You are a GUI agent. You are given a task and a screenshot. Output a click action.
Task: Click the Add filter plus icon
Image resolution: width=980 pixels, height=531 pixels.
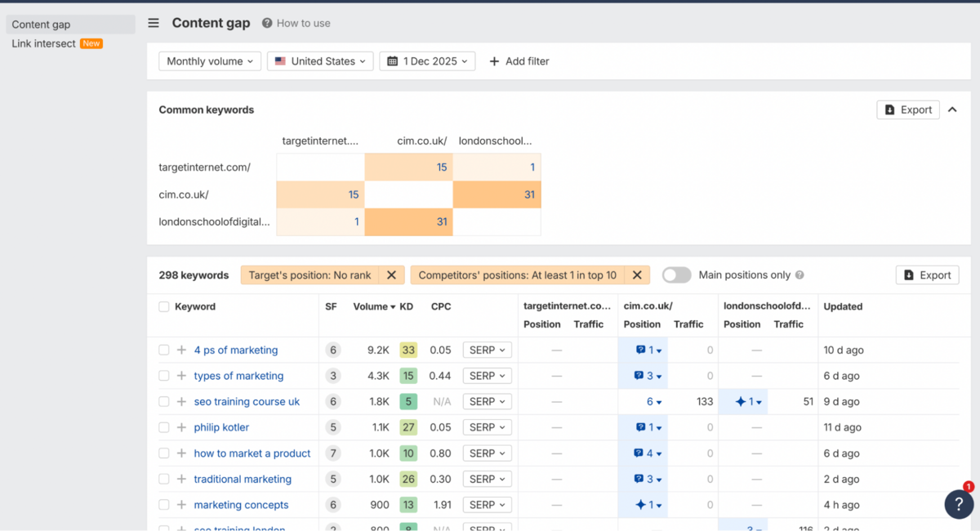click(494, 61)
